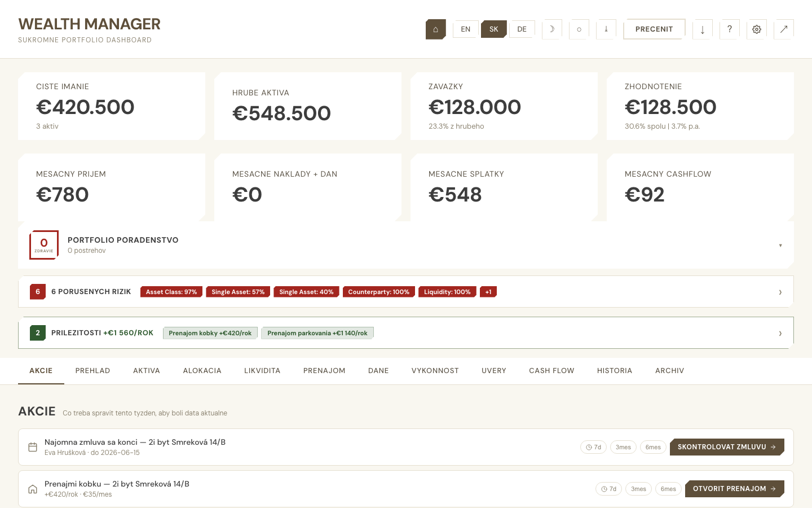Open help via the question mark icon
Screen dimensions: 812x508
click(x=729, y=29)
